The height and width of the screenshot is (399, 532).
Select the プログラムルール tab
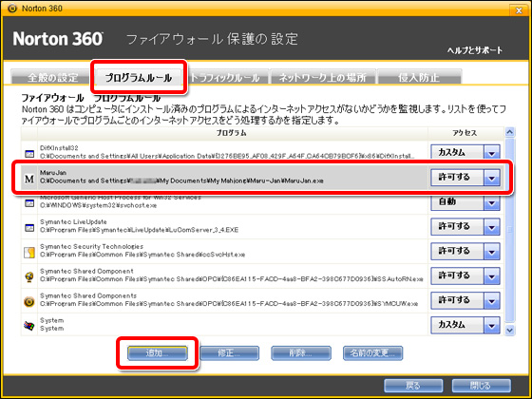click(x=139, y=77)
